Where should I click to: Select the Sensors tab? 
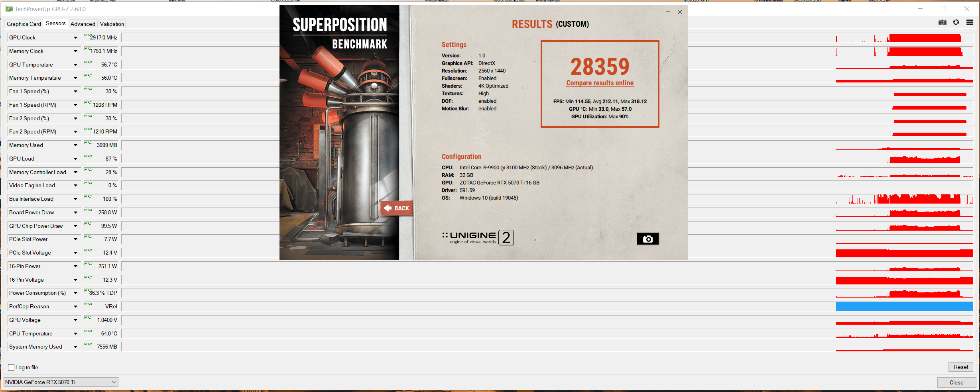(x=56, y=23)
